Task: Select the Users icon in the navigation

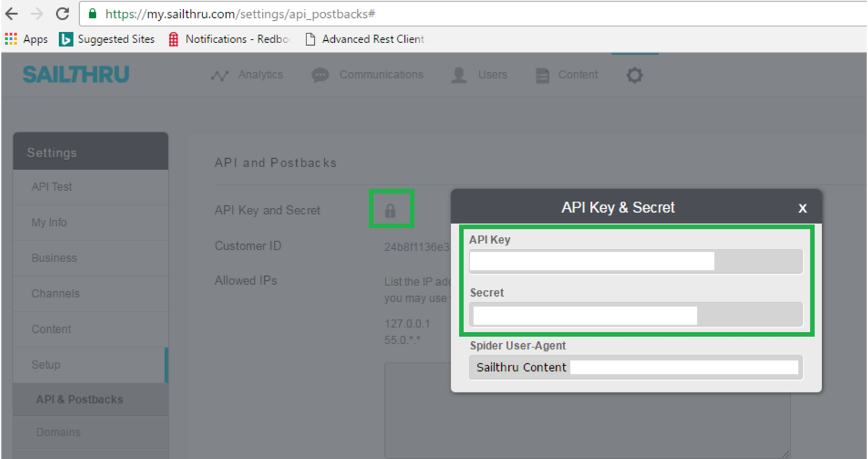Action: [458, 74]
